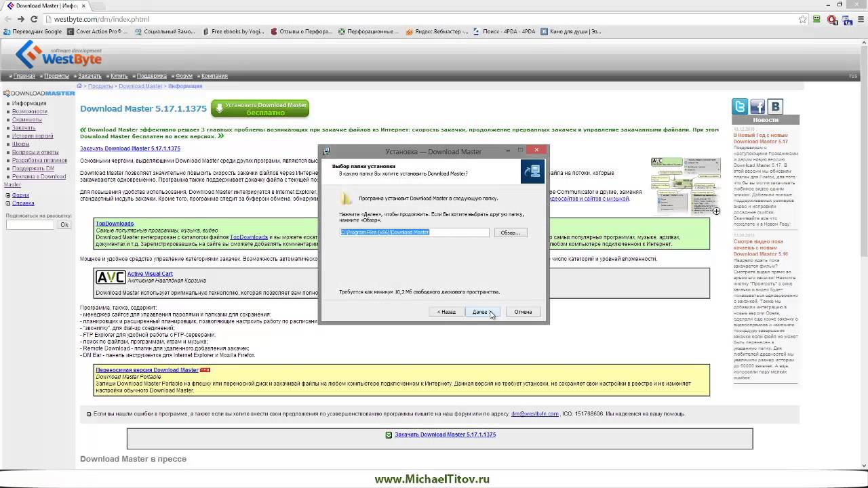Click the browser back arrow

[x=7, y=19]
